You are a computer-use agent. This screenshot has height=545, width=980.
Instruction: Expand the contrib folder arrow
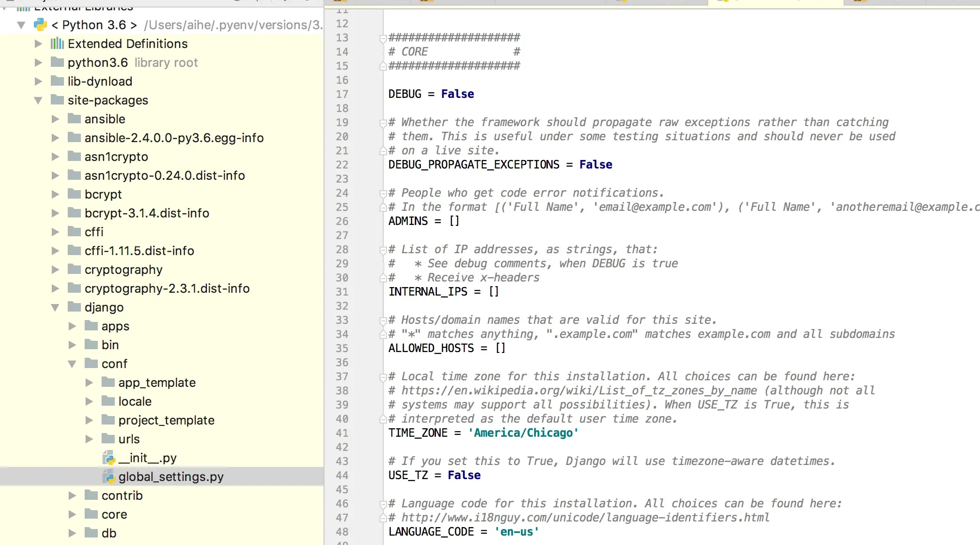click(72, 495)
